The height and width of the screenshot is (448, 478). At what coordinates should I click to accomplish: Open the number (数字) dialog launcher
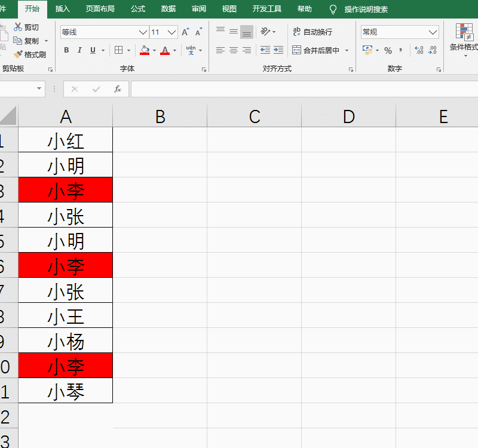coord(439,70)
